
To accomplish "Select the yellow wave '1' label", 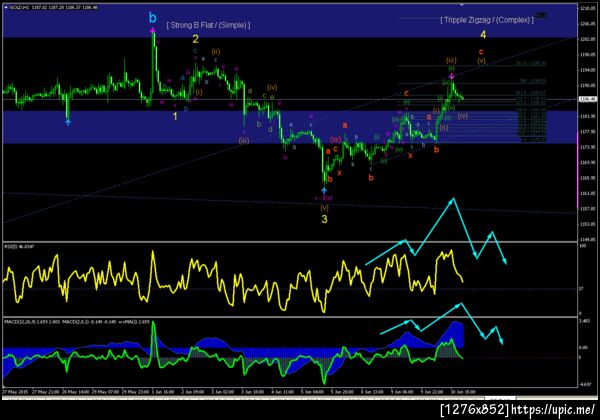I will 175,117.
